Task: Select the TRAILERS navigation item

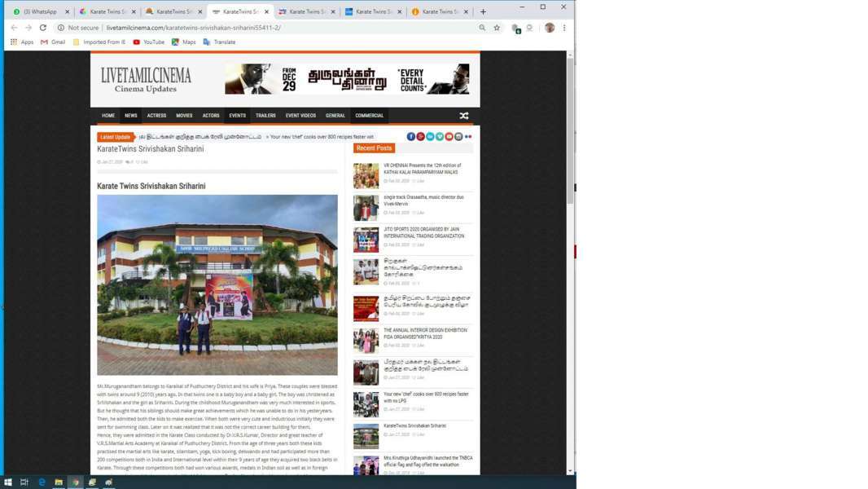Action: click(x=265, y=116)
